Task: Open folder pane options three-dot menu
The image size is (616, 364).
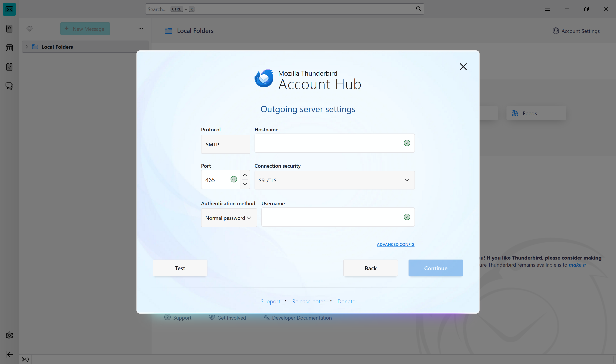Action: [x=141, y=29]
